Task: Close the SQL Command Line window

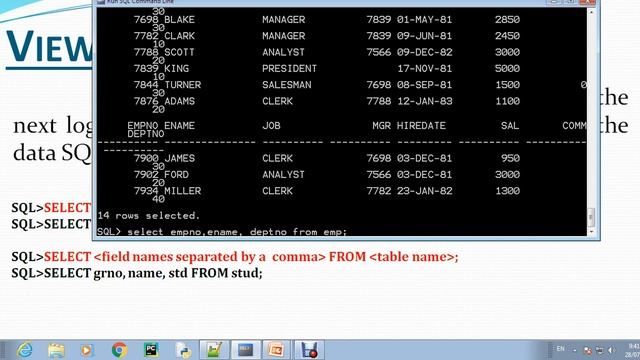Action: (x=587, y=2)
